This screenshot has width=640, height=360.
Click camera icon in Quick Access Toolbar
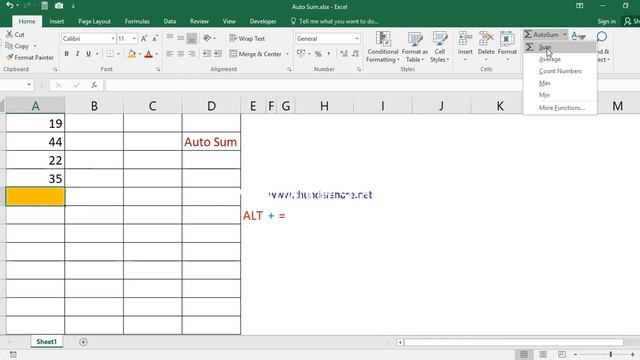(x=59, y=6)
